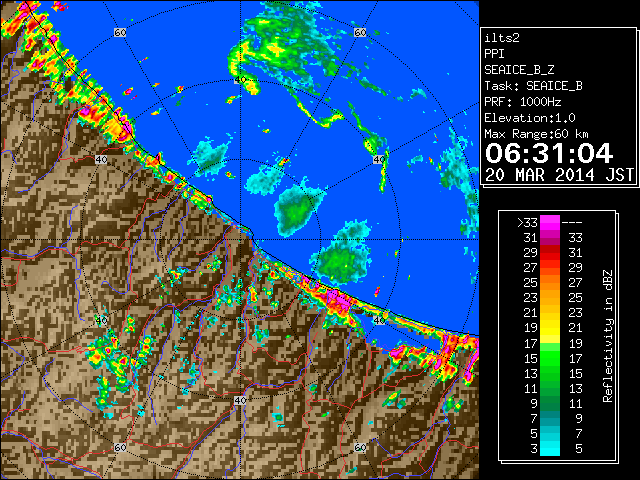The height and width of the screenshot is (480, 640).
Task: Click the 'ilts2' radar site label
Action: point(502,38)
